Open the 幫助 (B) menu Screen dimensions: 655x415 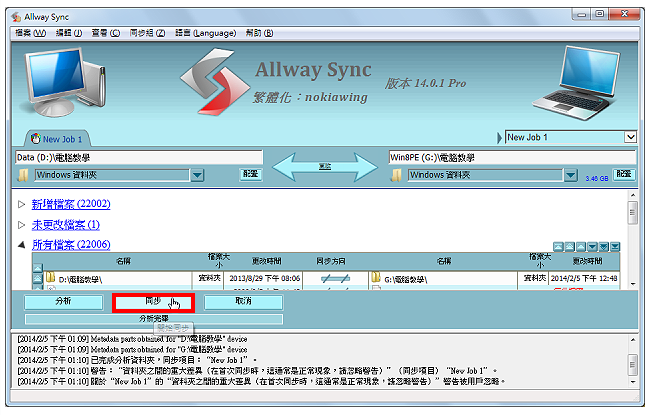click(259, 33)
